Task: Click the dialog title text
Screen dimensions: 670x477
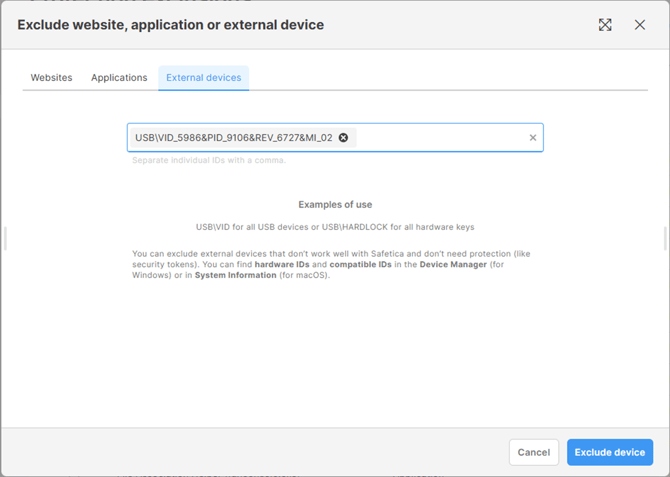Action: pyautogui.click(x=170, y=24)
